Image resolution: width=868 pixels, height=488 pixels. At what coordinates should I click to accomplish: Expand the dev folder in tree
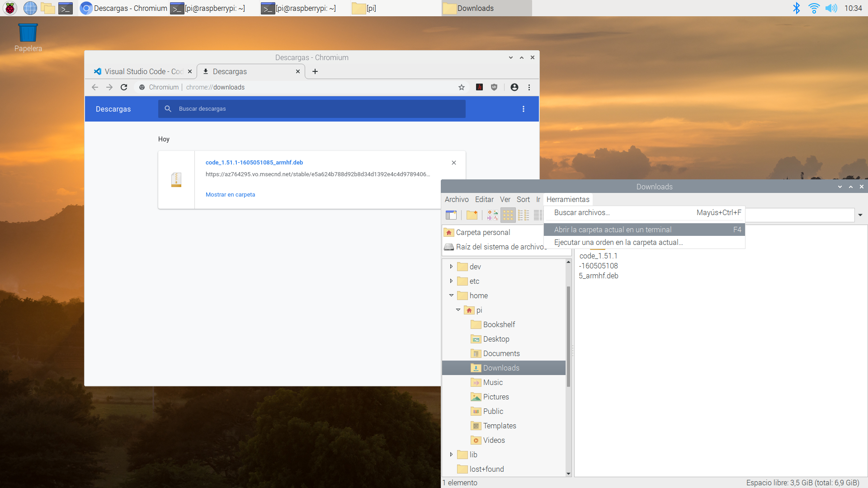point(451,267)
